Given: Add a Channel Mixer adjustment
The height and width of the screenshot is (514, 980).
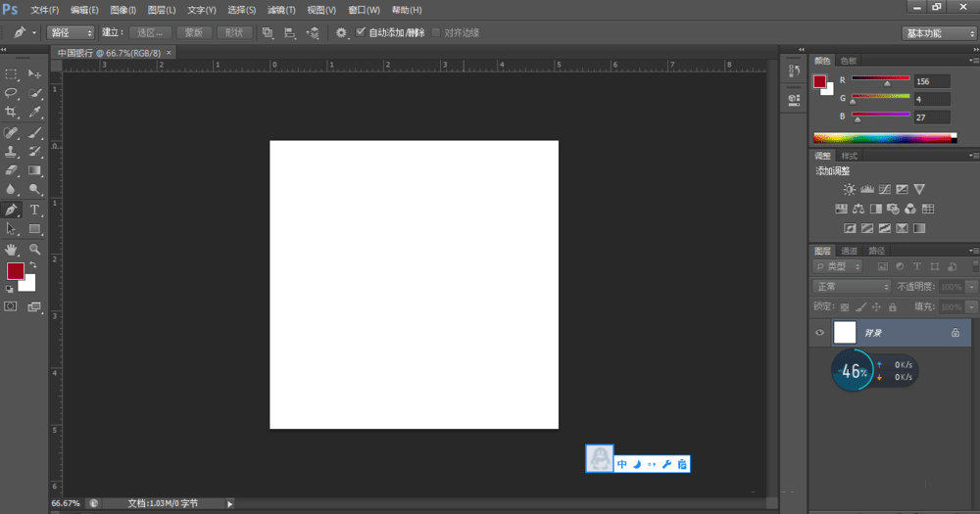Looking at the screenshot, I should tap(910, 209).
